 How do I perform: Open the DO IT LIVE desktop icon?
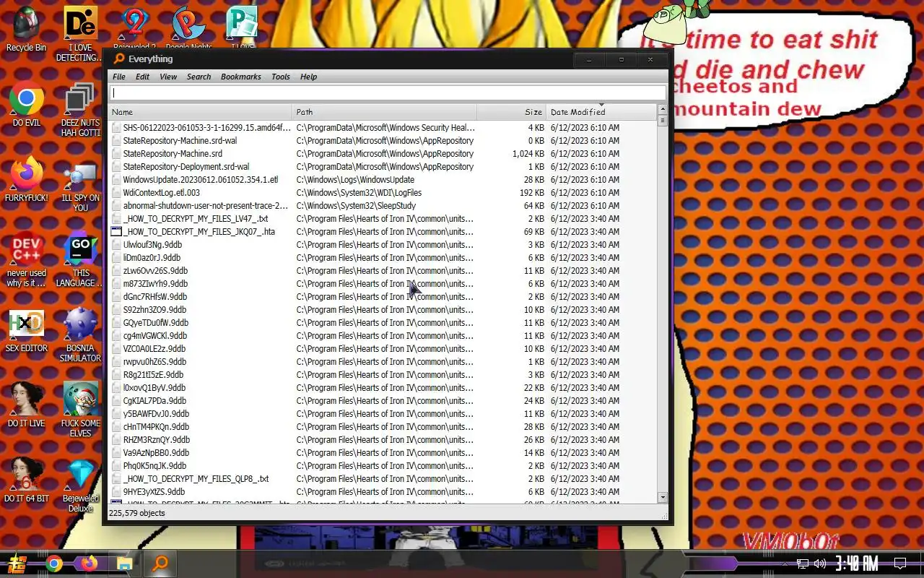coord(26,405)
